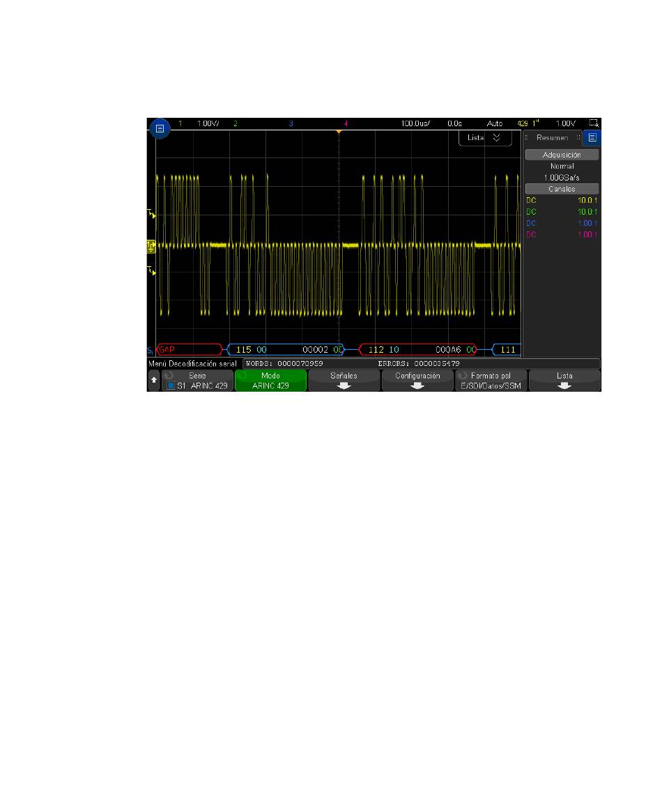The image size is (662, 812).
Task: Open the blue main menu icon
Action: (160, 128)
